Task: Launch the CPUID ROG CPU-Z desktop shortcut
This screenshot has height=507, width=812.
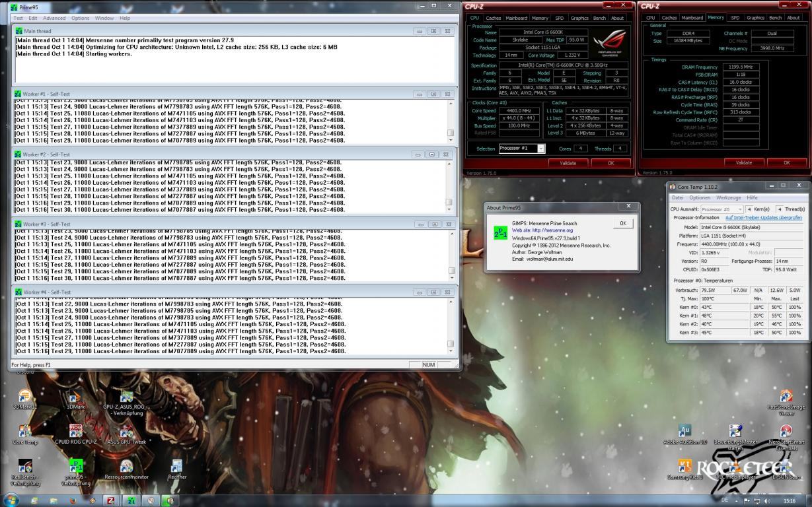Action: (x=76, y=434)
